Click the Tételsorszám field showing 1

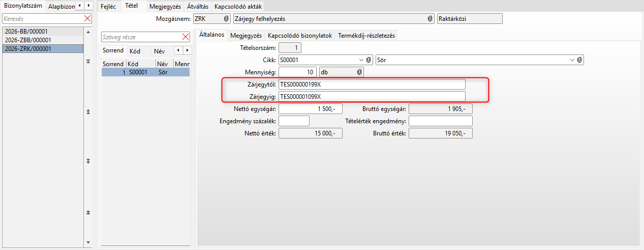[290, 48]
